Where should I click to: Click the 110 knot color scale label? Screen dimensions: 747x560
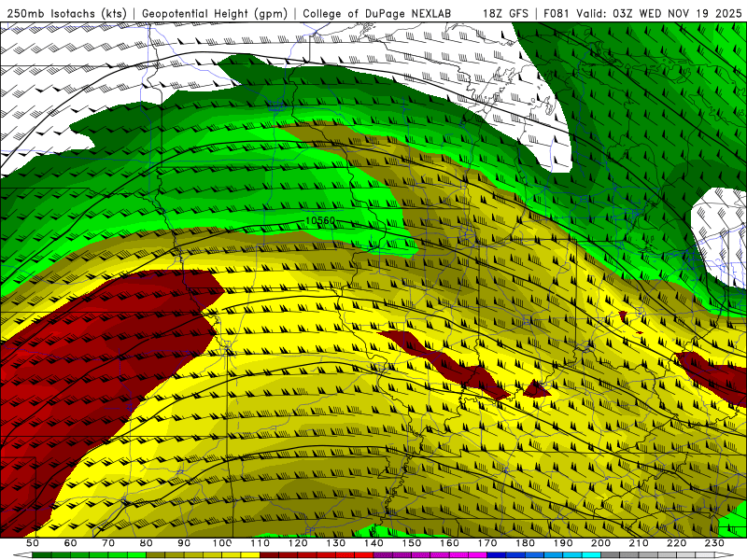click(x=261, y=543)
